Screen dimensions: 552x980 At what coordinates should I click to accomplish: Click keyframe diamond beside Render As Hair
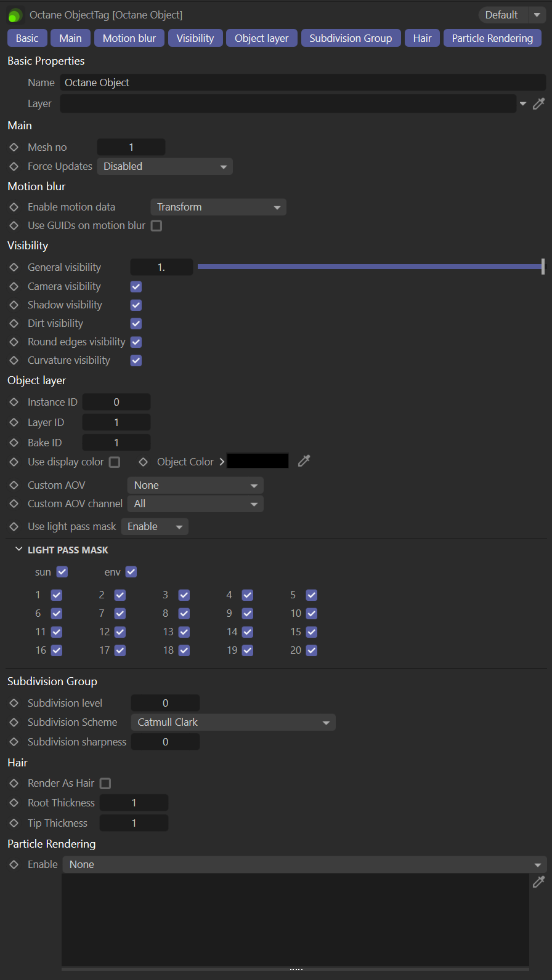[14, 783]
